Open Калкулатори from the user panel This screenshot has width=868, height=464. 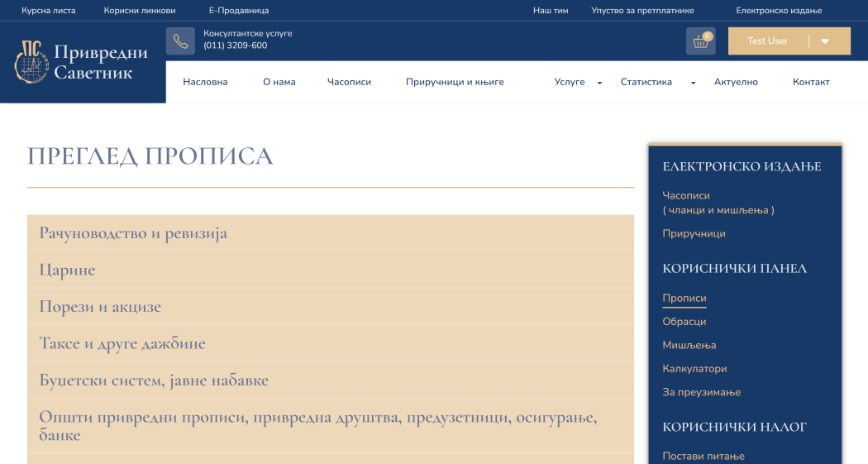click(x=694, y=369)
